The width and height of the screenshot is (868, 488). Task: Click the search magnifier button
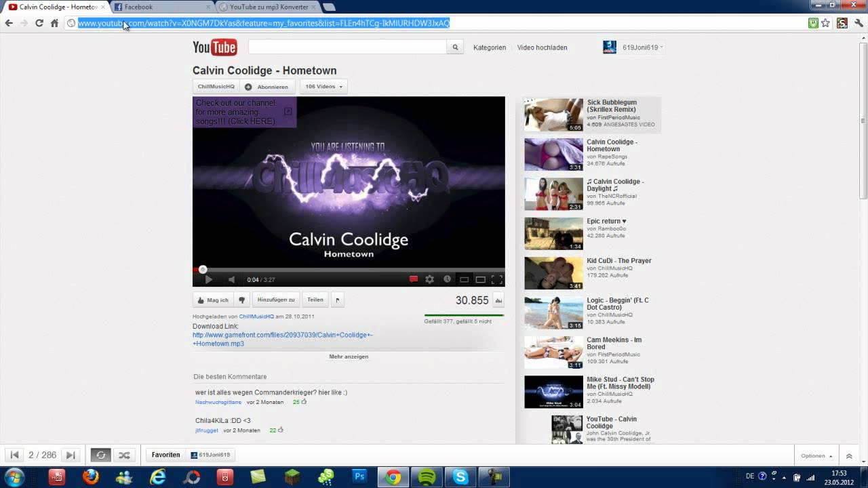tap(456, 47)
